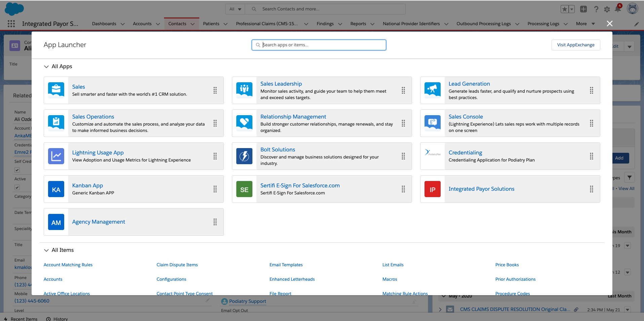This screenshot has height=321, width=644.
Task: Collapse the All Apps section
Action: pos(46,66)
